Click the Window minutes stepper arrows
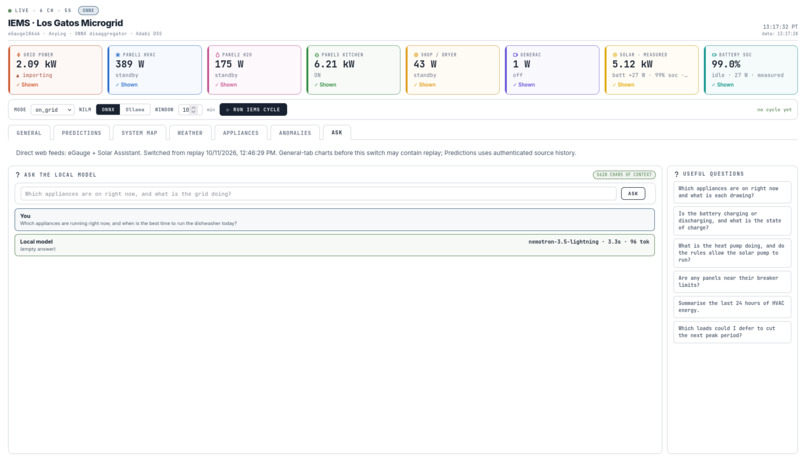 tap(193, 109)
